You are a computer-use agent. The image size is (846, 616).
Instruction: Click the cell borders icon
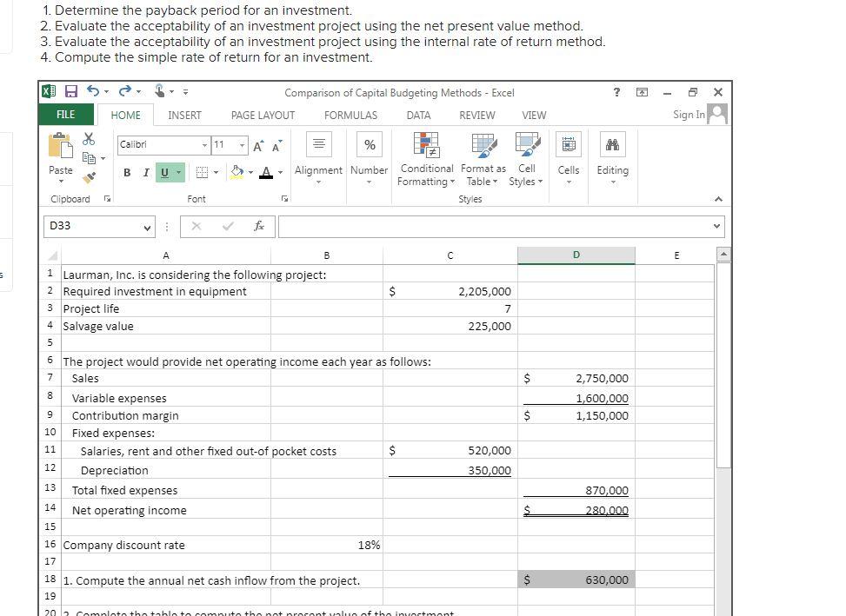202,172
